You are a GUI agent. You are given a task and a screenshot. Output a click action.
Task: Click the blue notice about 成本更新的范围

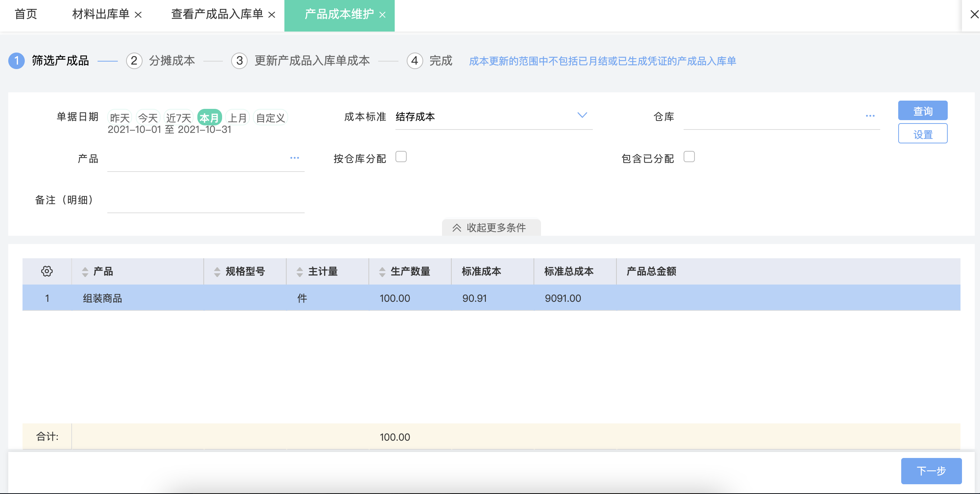602,61
